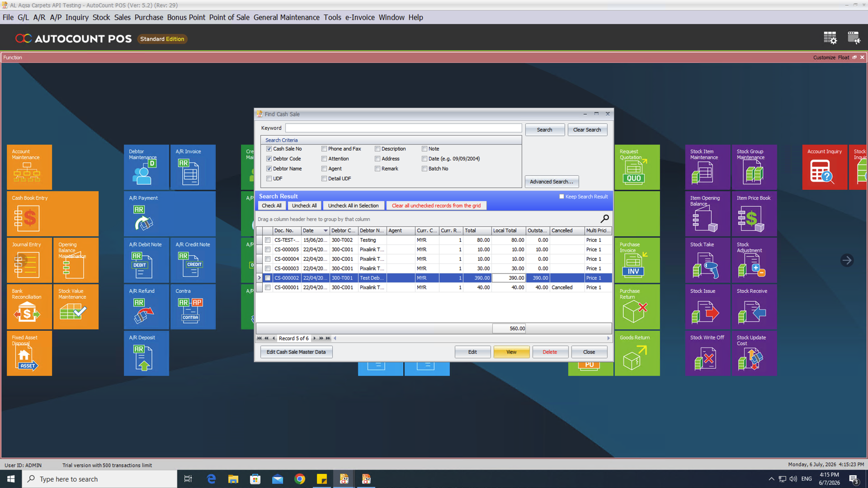
Task: Click the red Delete button
Action: (x=550, y=352)
